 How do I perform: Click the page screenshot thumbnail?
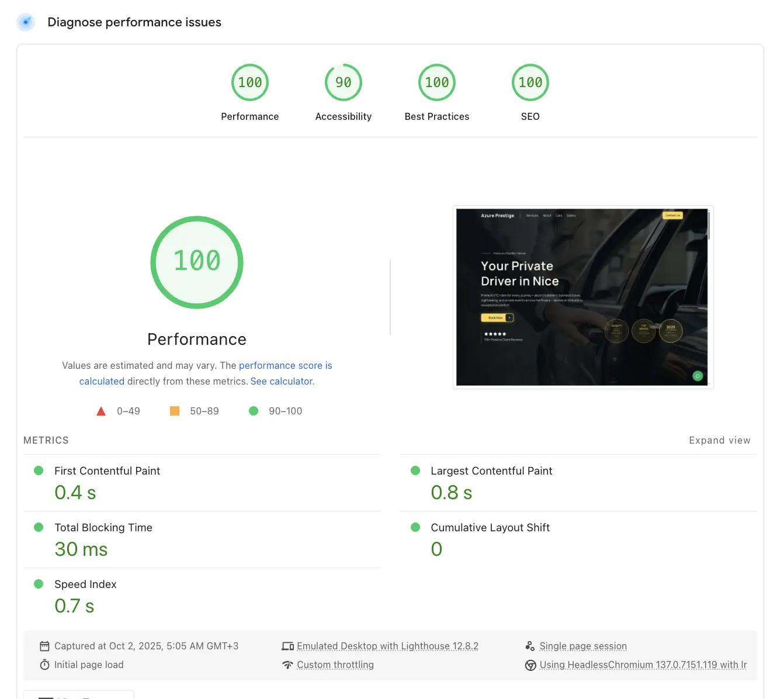pos(582,297)
